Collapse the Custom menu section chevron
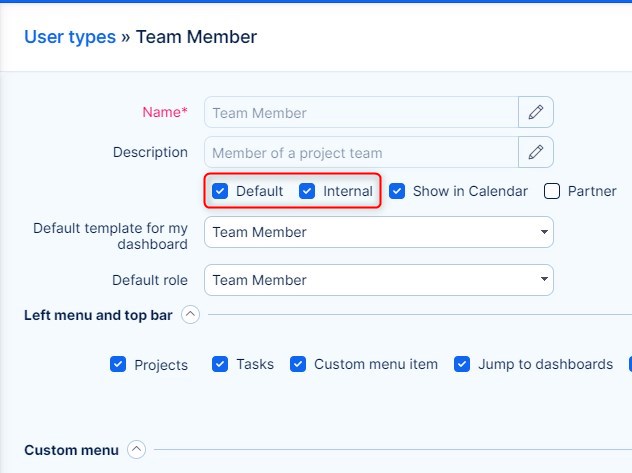Image resolution: width=632 pixels, height=473 pixels. point(137,450)
